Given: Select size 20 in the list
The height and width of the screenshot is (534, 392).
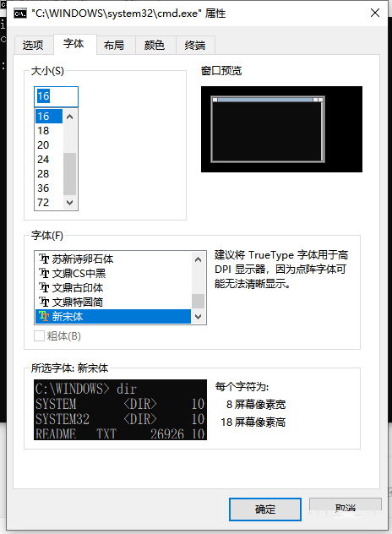Looking at the screenshot, I should 49,145.
